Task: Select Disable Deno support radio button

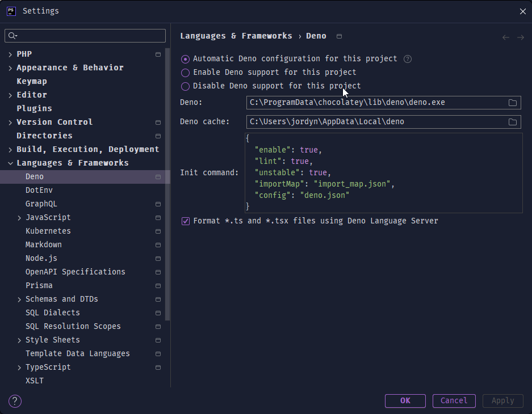Action: pos(185,86)
